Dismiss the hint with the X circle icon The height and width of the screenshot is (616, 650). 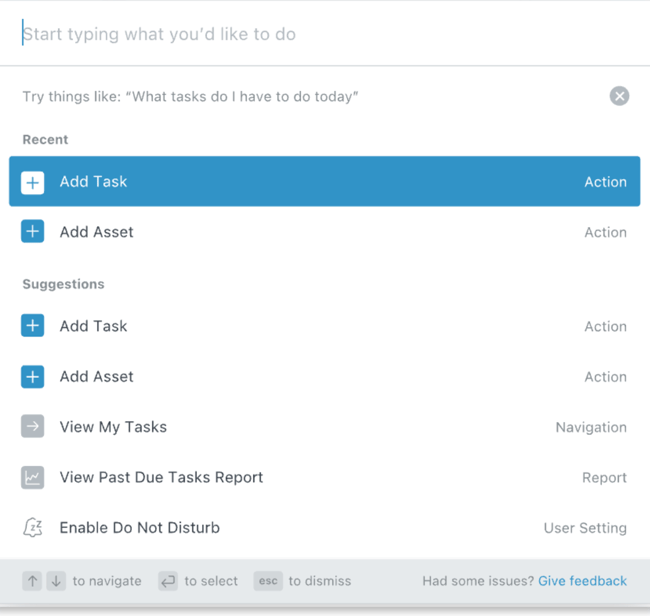[619, 96]
